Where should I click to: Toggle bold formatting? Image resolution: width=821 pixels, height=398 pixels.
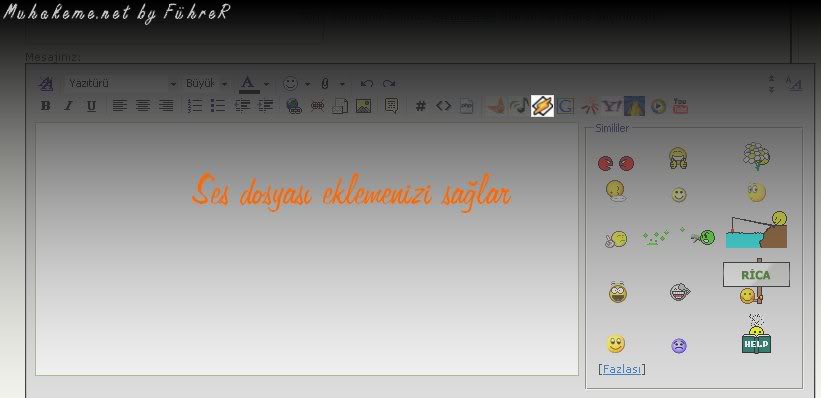(x=46, y=106)
